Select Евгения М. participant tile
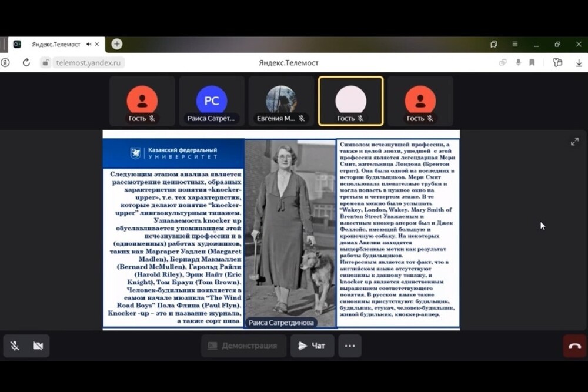588x392 pixels. 281,101
